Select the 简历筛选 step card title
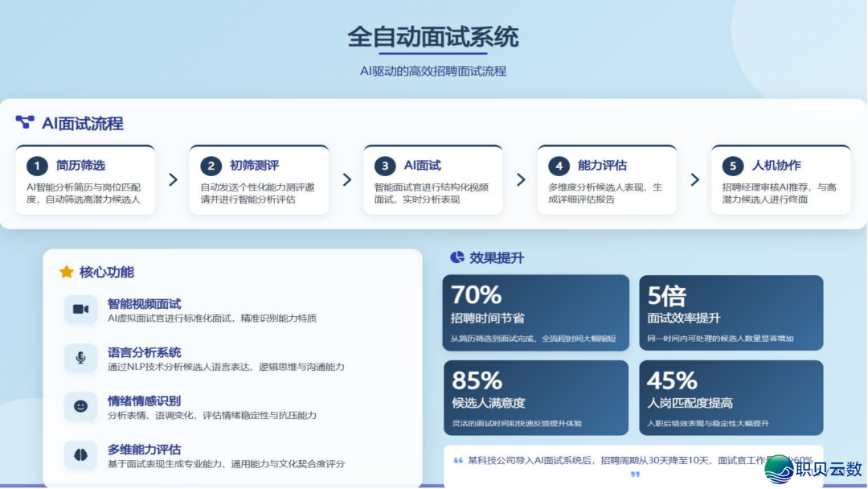Image resolution: width=868 pixels, height=489 pixels. (x=80, y=165)
